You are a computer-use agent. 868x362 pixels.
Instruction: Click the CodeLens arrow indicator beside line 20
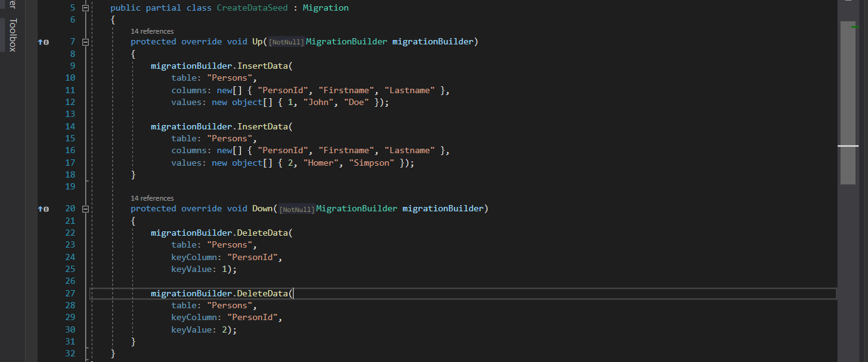39,208
